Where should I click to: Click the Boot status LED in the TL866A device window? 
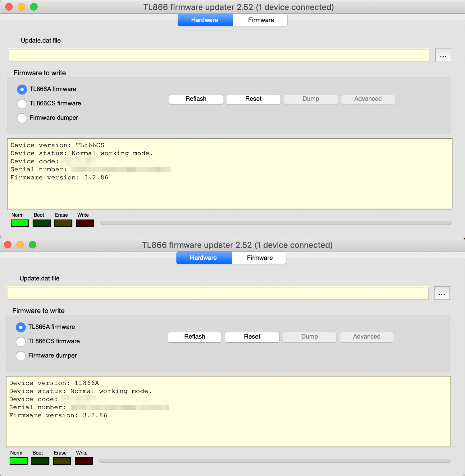40,461
